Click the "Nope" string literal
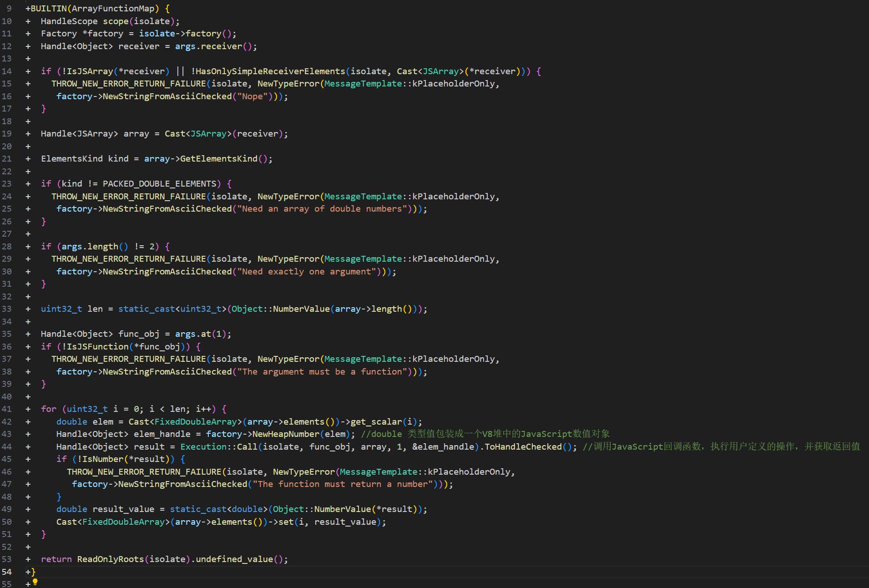Viewport: 869px width, 588px height. tap(253, 96)
